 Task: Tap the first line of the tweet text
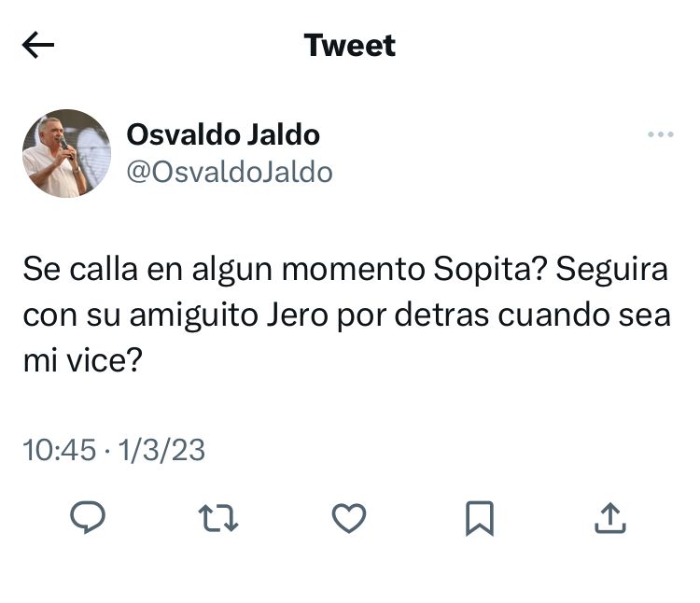click(x=345, y=272)
